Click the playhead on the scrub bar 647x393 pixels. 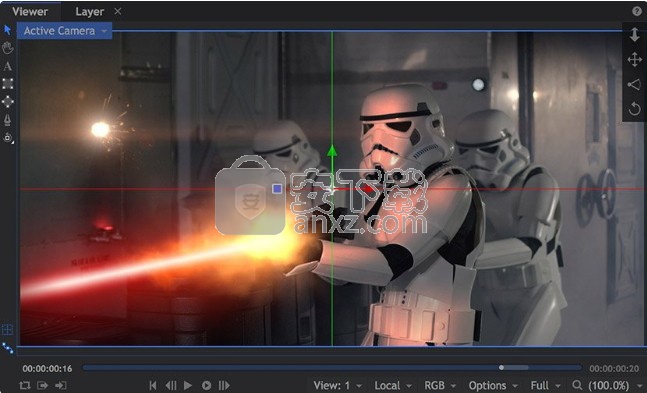(501, 367)
